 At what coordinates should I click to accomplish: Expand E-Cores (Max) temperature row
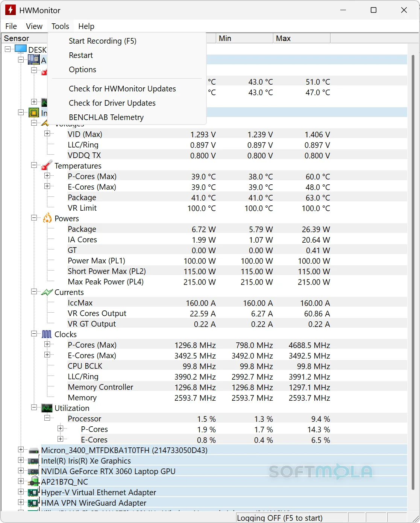tap(47, 186)
